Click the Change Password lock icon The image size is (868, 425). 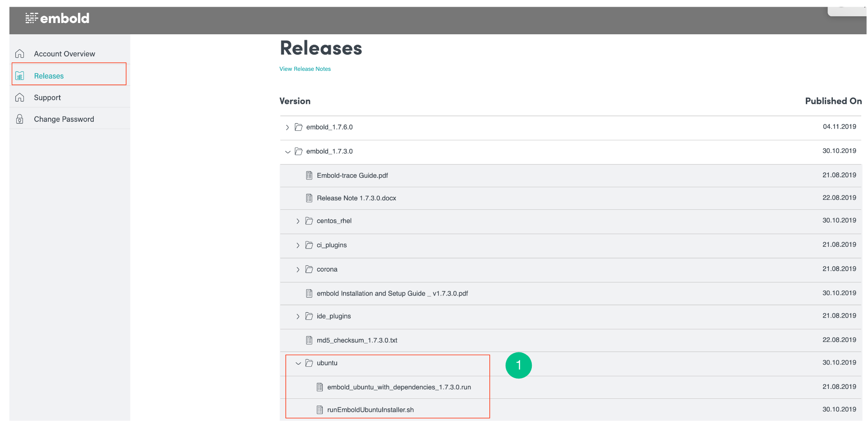click(20, 119)
